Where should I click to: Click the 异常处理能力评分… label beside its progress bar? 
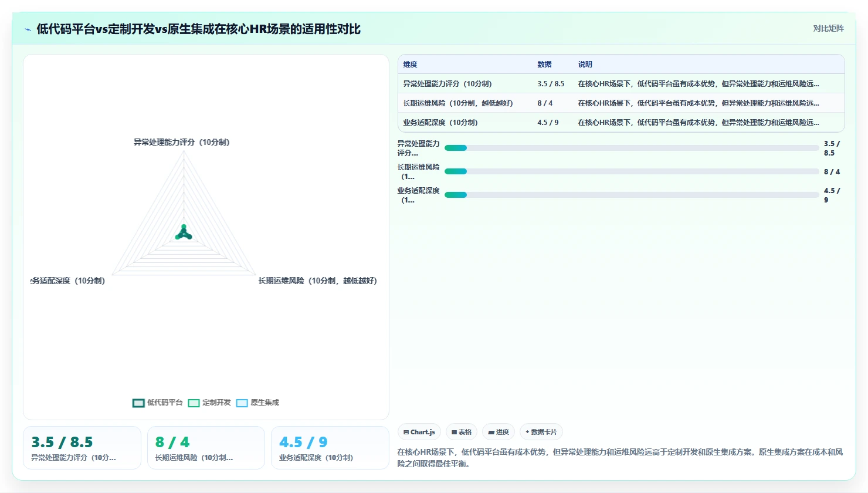pyautogui.click(x=418, y=148)
